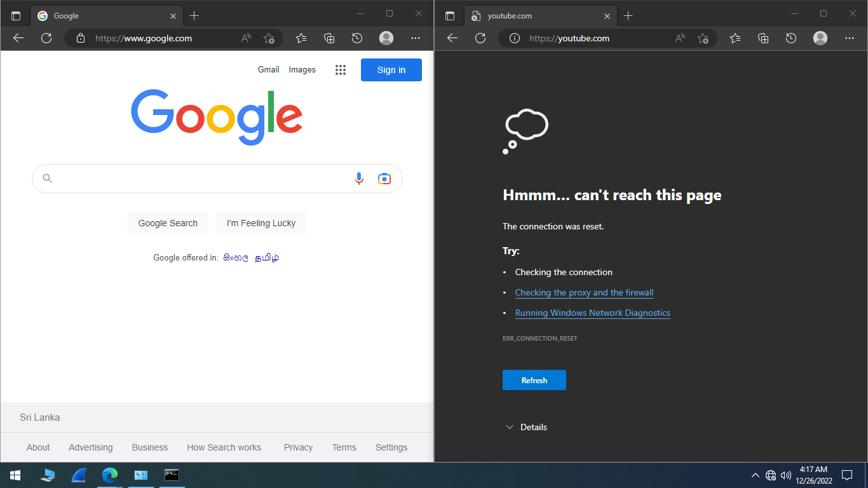Viewport: 868px width, 488px height.
Task: Click the Running Windows Network Diagnostics link
Action: (592, 313)
